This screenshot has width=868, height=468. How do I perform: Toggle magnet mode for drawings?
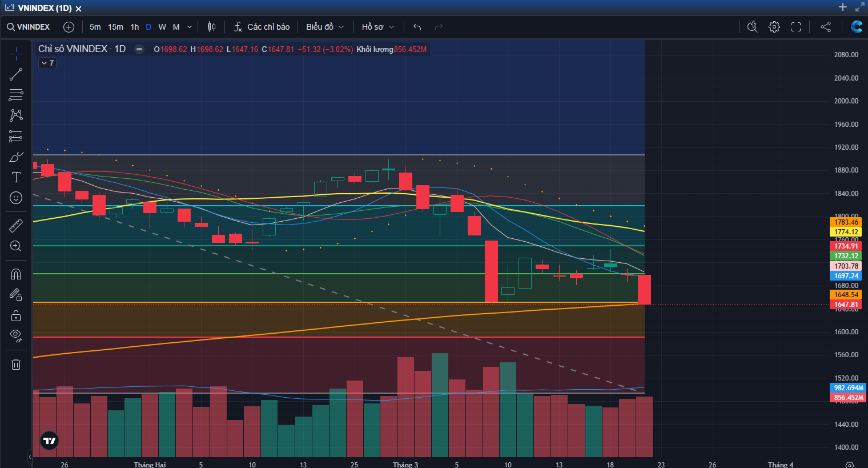16,274
